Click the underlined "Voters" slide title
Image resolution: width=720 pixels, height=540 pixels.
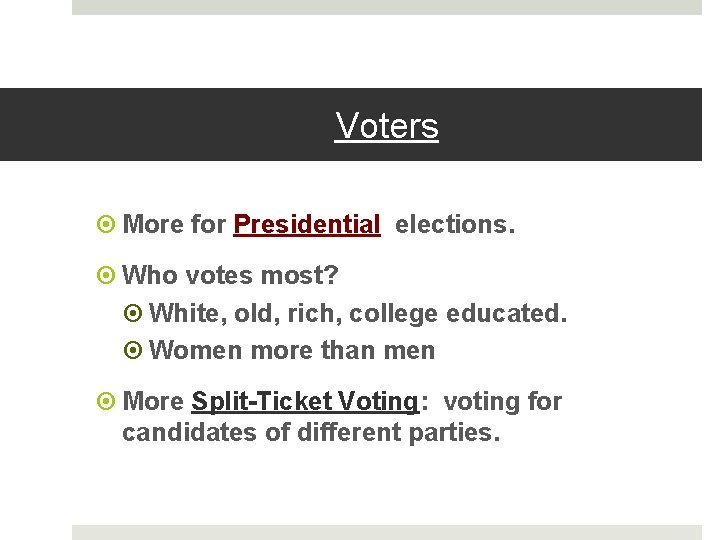(387, 126)
